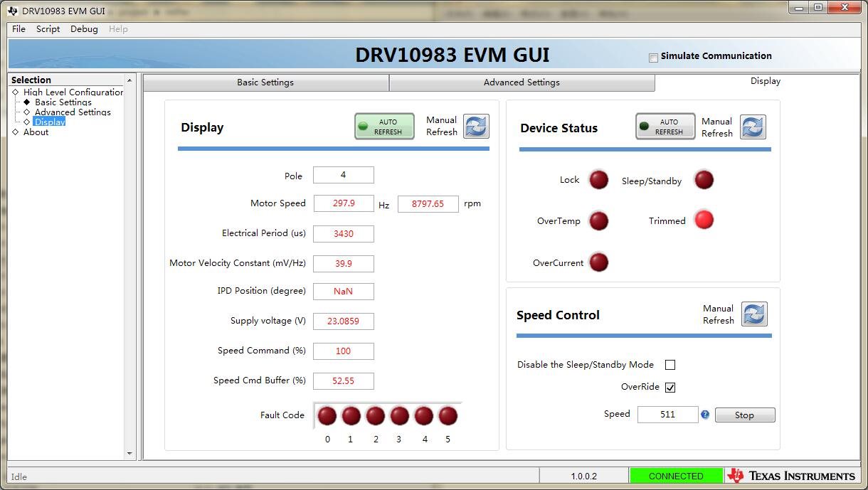Viewport: 868px width, 490px height.
Task: Click Fault Code LED 1
Action: pyautogui.click(x=351, y=415)
